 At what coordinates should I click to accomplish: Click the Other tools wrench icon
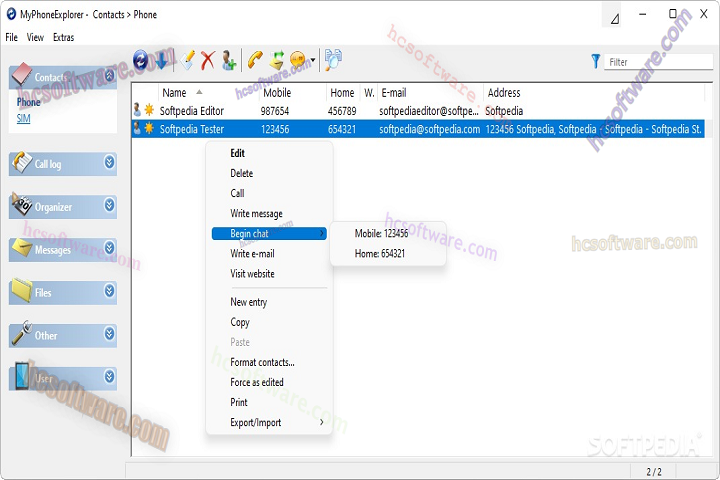tap(21, 333)
